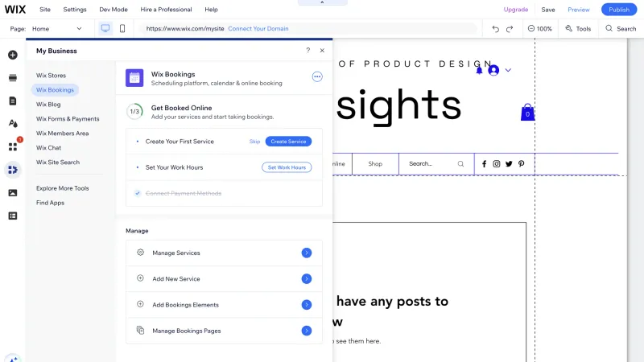This screenshot has width=644, height=362.
Task: Click Explore More Tools
Action: 63,188
